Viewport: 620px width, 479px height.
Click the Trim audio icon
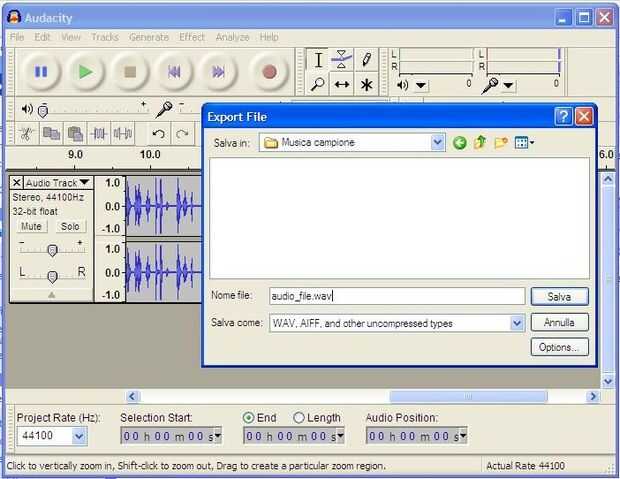(98, 134)
